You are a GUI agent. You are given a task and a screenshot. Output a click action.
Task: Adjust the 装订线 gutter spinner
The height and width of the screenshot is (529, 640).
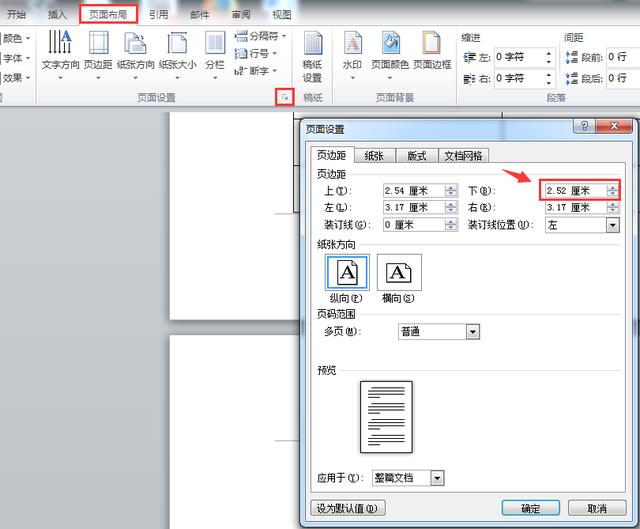click(x=451, y=225)
